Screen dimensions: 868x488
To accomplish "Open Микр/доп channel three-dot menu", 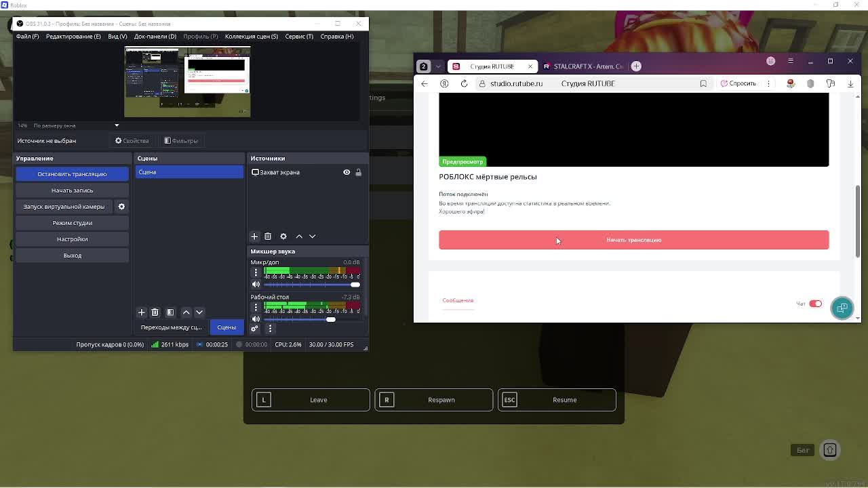I will pyautogui.click(x=256, y=272).
